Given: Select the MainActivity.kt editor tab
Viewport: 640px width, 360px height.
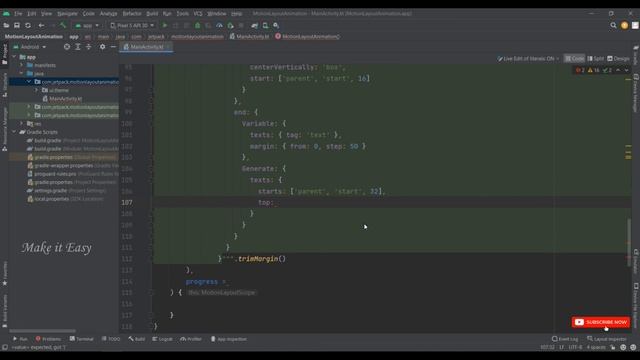Looking at the screenshot, I should pyautogui.click(x=147, y=47).
